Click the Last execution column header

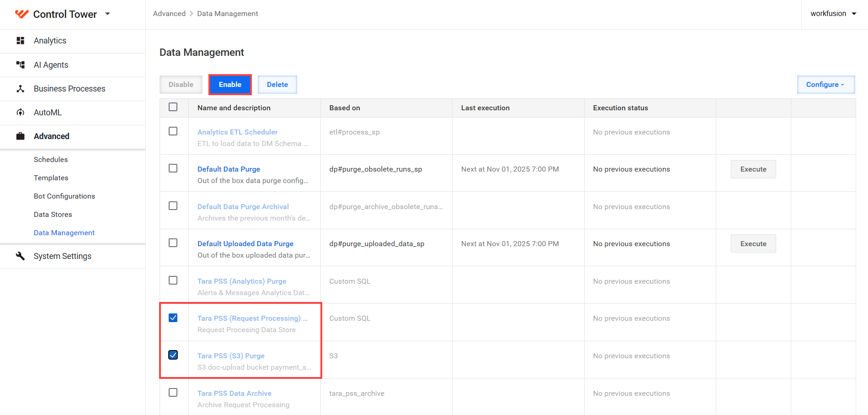[x=485, y=108]
